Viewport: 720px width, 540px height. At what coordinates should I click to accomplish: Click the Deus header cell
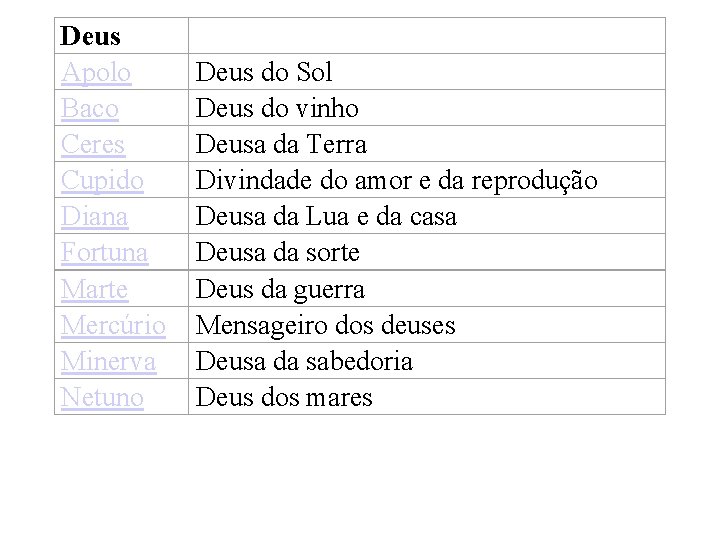90,36
